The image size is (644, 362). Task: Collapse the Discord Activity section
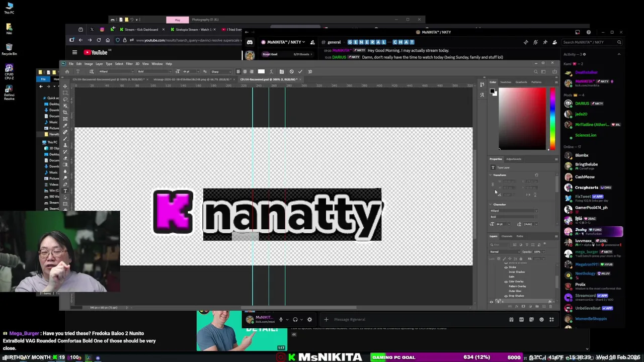[x=618, y=54]
